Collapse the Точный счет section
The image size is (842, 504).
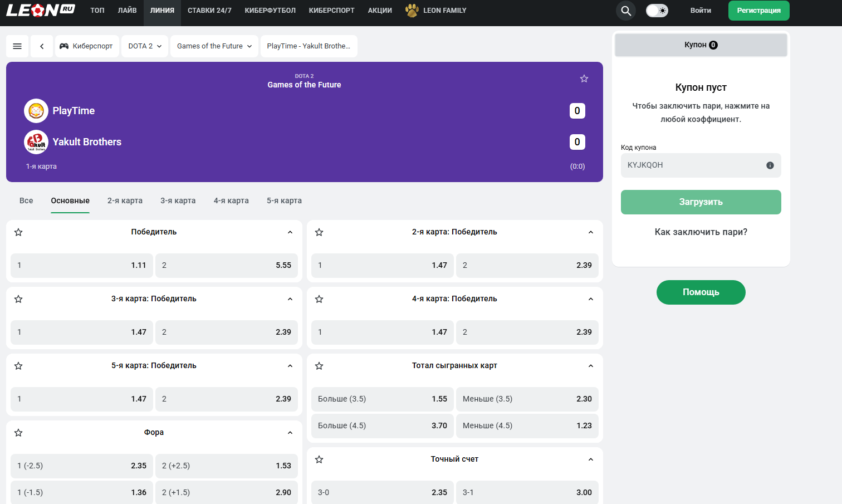[x=591, y=459]
